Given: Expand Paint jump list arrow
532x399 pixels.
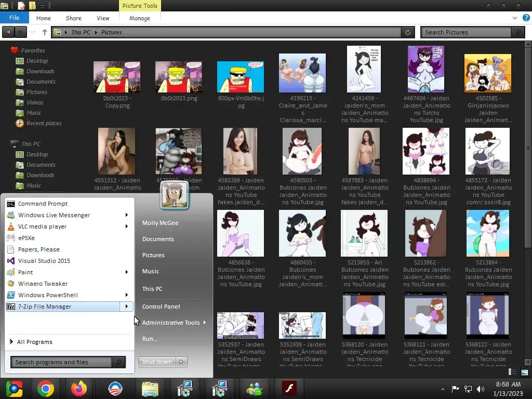Looking at the screenshot, I should 127,272.
